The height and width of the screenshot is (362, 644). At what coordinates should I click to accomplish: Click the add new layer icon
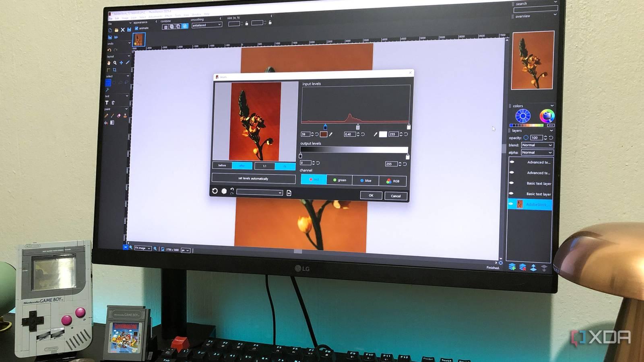click(x=512, y=267)
